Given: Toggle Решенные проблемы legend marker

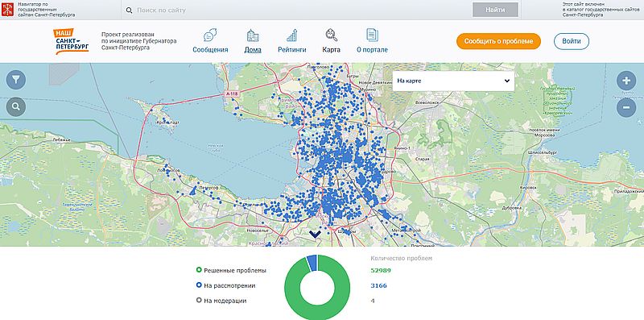Looking at the screenshot, I should coord(199,270).
